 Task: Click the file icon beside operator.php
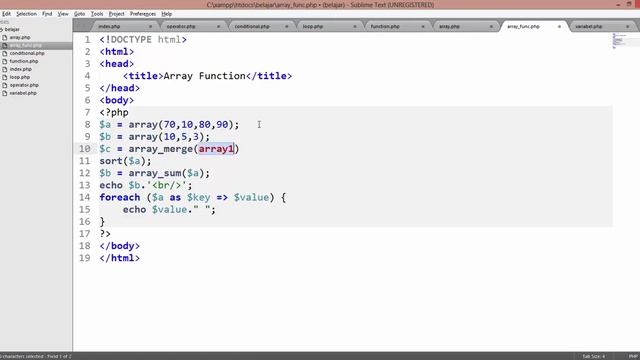5,85
